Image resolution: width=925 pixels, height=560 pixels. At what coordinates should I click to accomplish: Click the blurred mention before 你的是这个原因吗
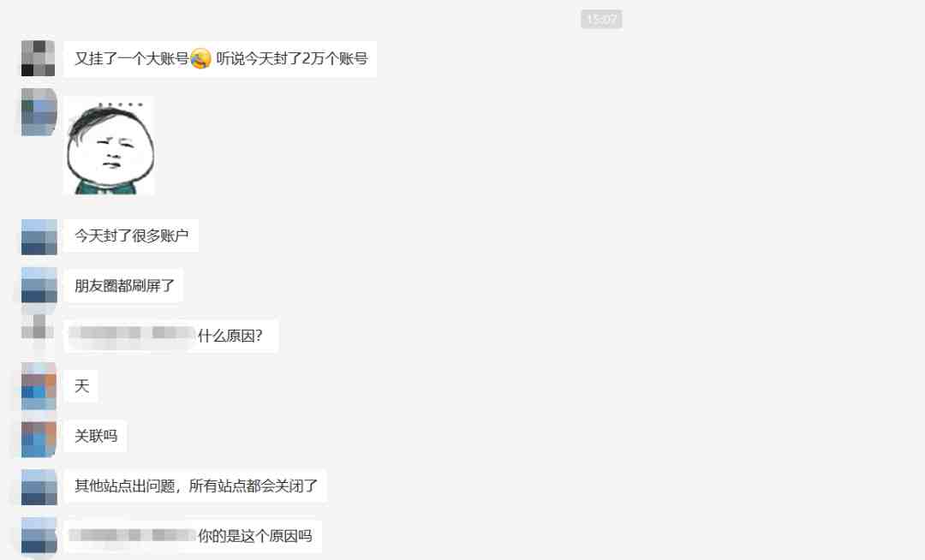[132, 535]
